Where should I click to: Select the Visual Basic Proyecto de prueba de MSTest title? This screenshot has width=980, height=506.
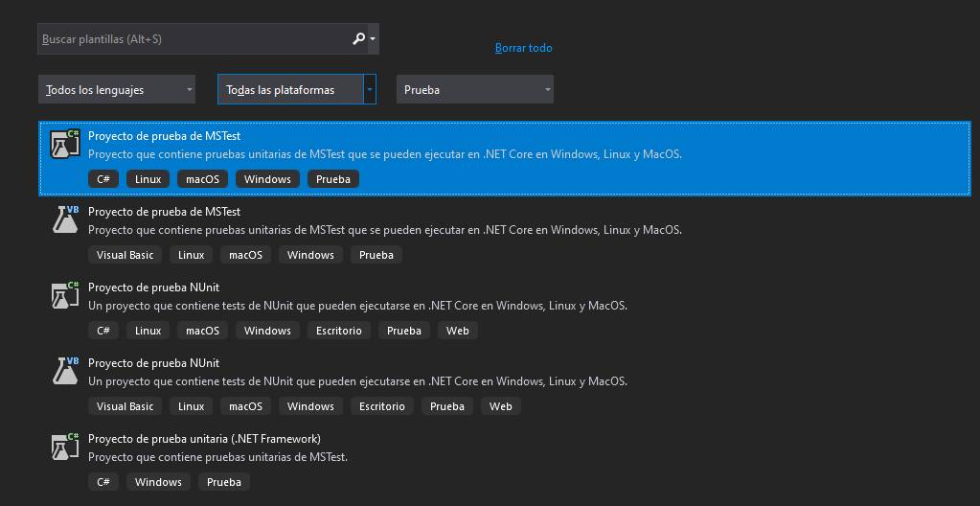[165, 212]
